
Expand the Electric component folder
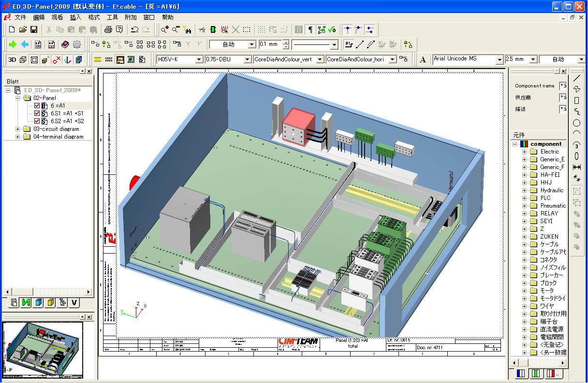click(x=524, y=152)
